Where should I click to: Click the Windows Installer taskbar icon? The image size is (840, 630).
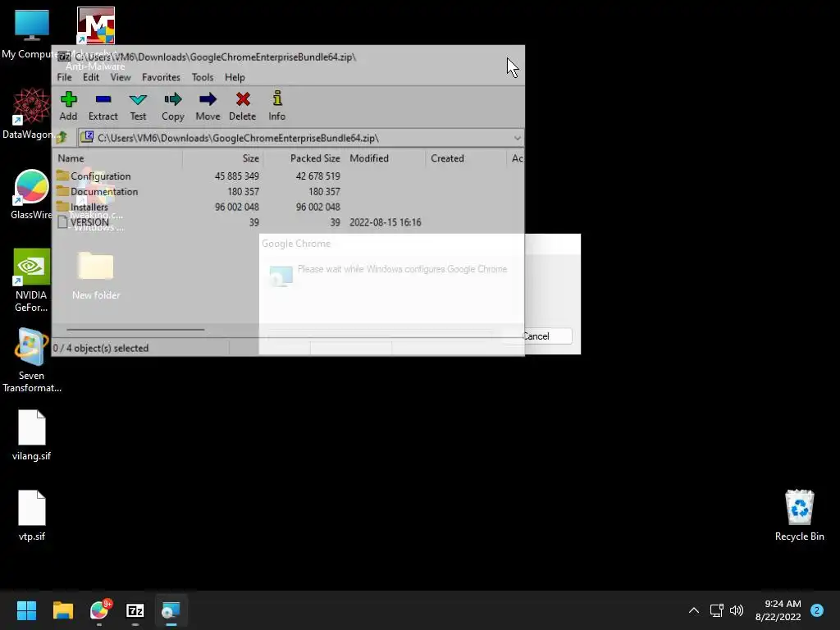171,610
